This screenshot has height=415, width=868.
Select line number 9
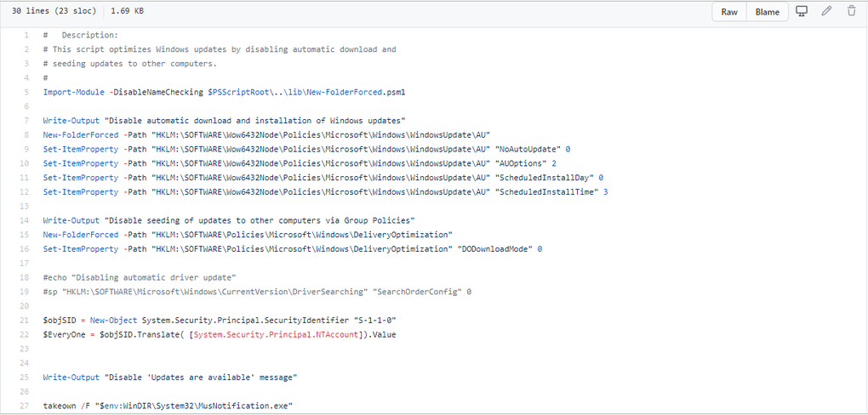26,149
